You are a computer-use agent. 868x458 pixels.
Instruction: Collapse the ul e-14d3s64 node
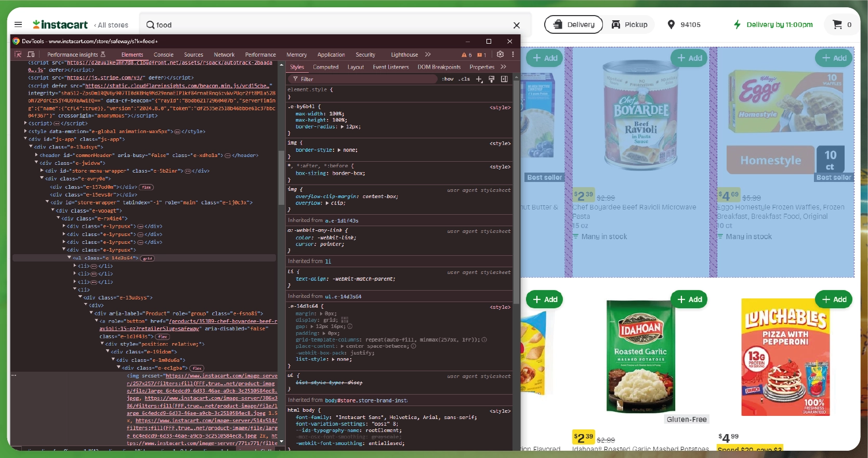pos(69,258)
